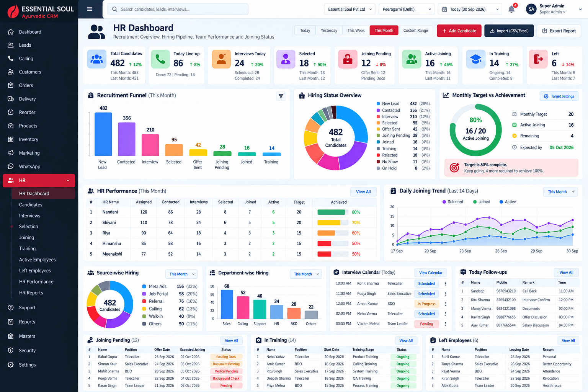588x392 pixels.
Task: Click the WhatsApp icon in sidebar
Action: click(x=11, y=167)
